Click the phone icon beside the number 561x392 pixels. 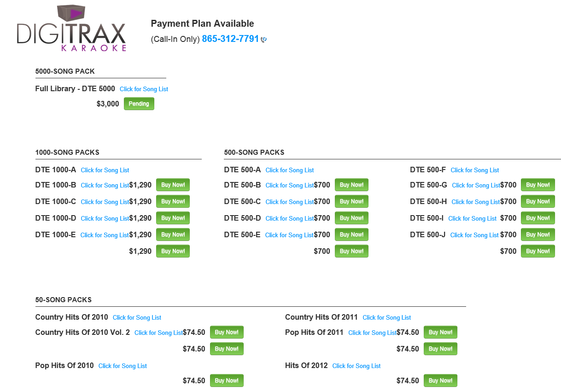263,40
